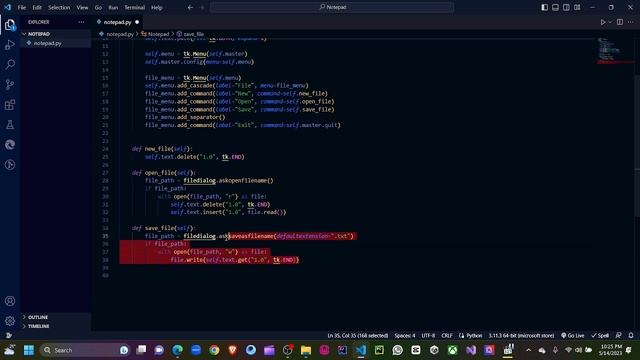The height and width of the screenshot is (360, 640).
Task: Click the taskbar Search box
Action: coord(85,350)
